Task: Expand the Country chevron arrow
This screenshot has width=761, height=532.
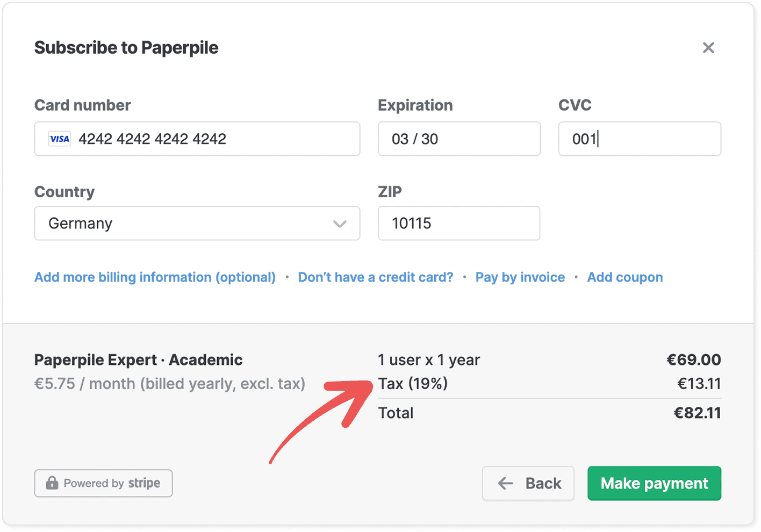Action: (340, 224)
